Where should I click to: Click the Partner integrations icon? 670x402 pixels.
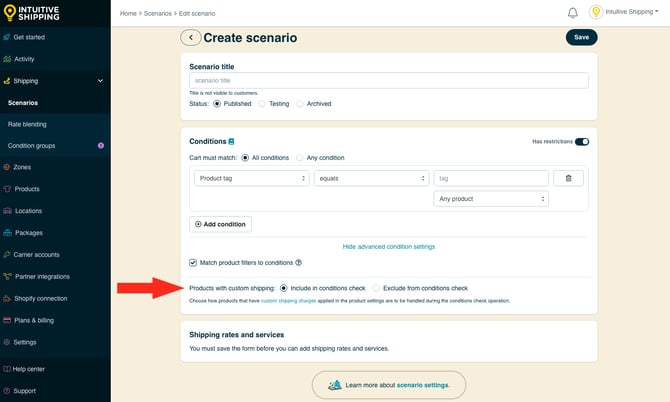pyautogui.click(x=7, y=276)
